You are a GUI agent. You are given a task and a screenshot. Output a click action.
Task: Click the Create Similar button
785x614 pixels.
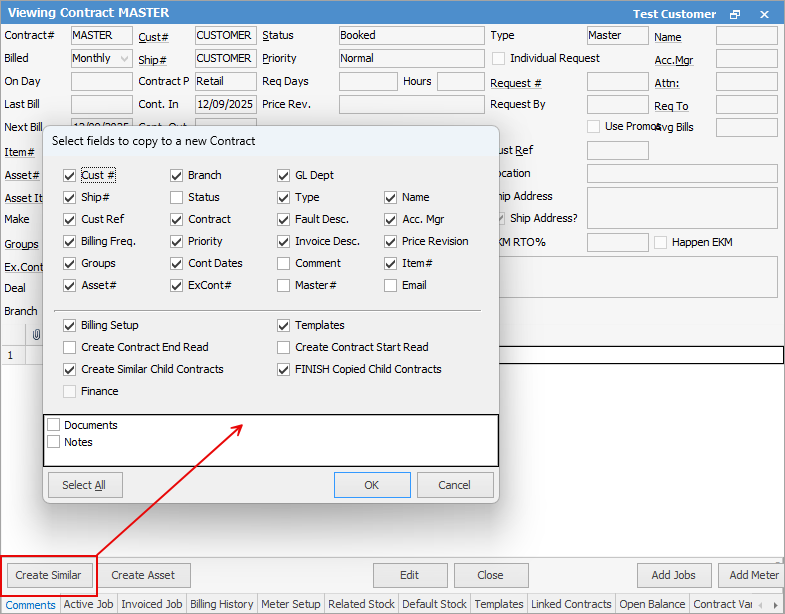click(49, 575)
